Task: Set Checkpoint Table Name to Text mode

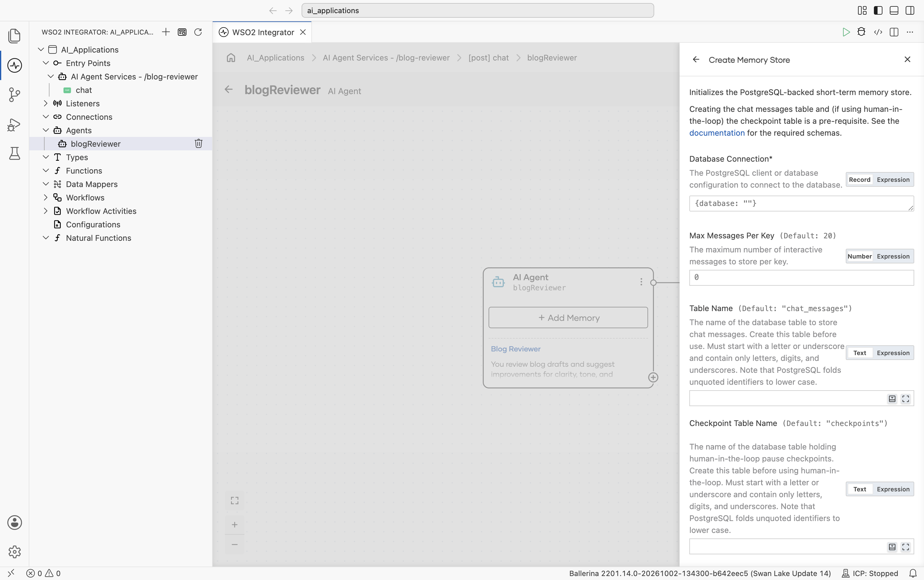Action: (x=860, y=489)
